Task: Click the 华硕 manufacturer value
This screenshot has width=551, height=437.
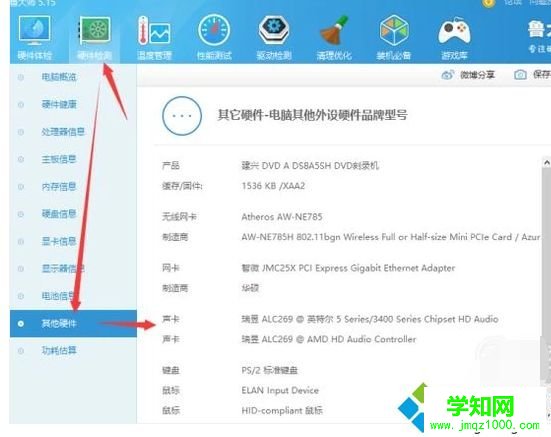Action: click(x=250, y=288)
